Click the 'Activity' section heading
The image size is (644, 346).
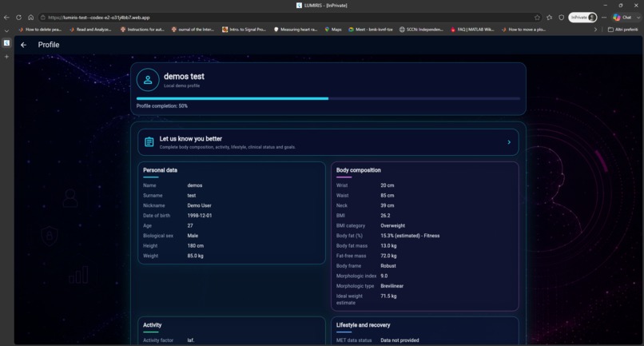click(152, 325)
